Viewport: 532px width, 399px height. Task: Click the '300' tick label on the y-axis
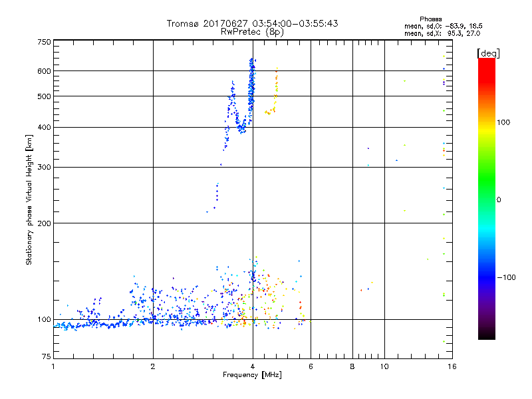point(44,167)
